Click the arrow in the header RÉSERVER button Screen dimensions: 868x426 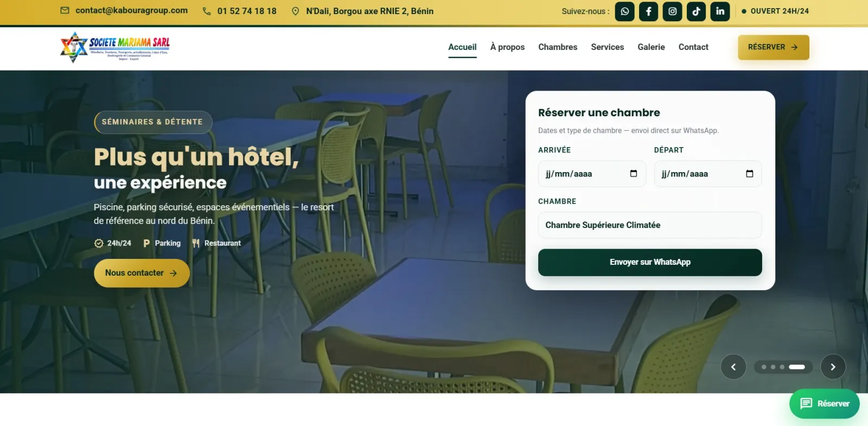(x=794, y=47)
